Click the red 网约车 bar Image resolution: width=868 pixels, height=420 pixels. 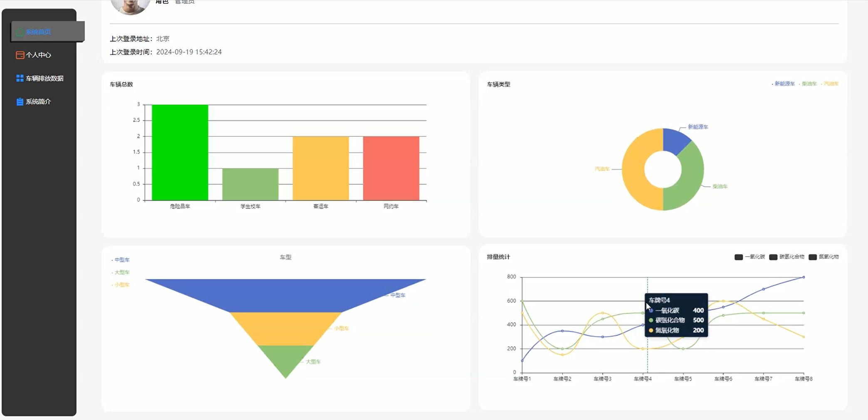(x=391, y=168)
